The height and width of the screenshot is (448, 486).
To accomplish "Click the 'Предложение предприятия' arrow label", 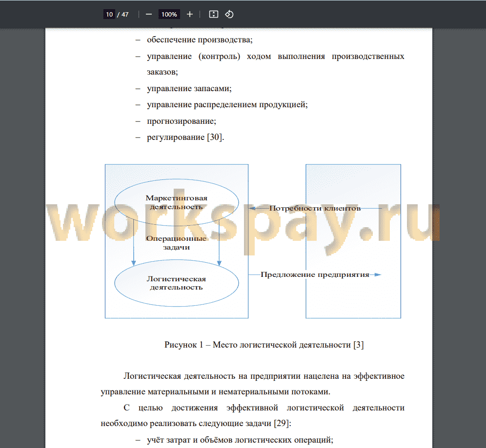I will (x=315, y=274).
